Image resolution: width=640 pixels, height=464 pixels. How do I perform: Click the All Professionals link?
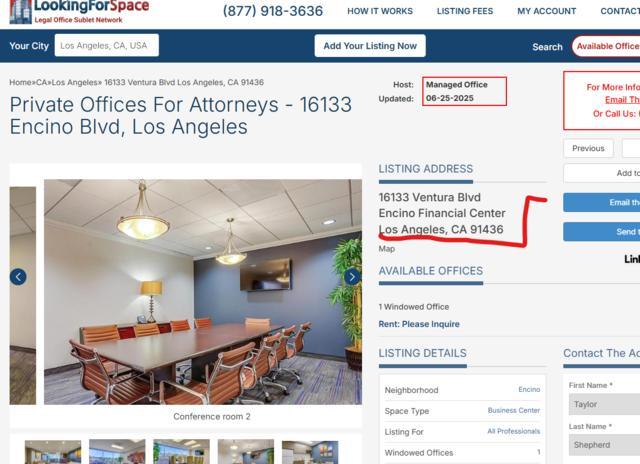pyautogui.click(x=513, y=431)
